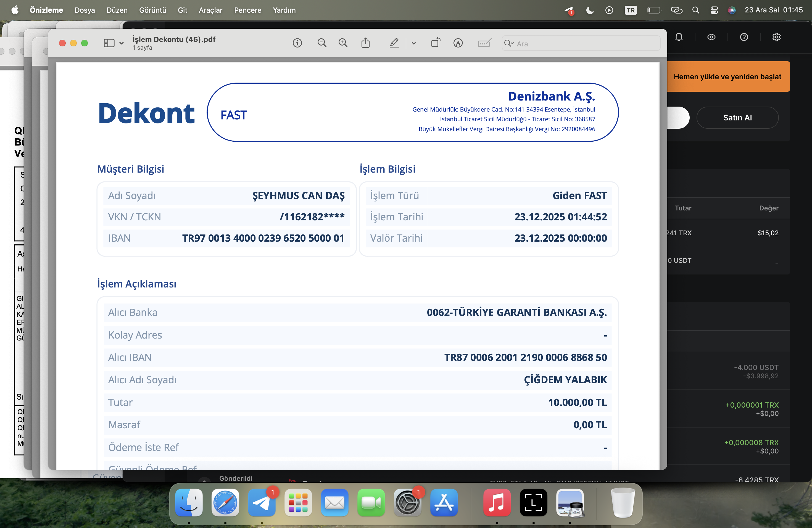Share the İşlem Dekontu PDF

[x=365, y=43]
